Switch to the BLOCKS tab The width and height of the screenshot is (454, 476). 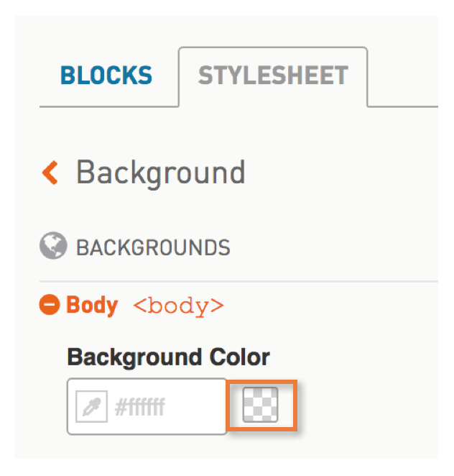(x=106, y=75)
